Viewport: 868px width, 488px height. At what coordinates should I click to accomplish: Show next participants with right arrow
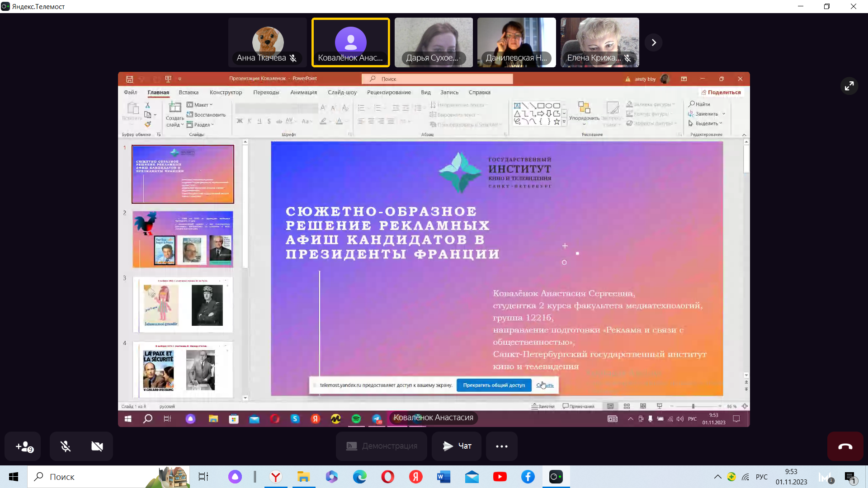point(653,42)
